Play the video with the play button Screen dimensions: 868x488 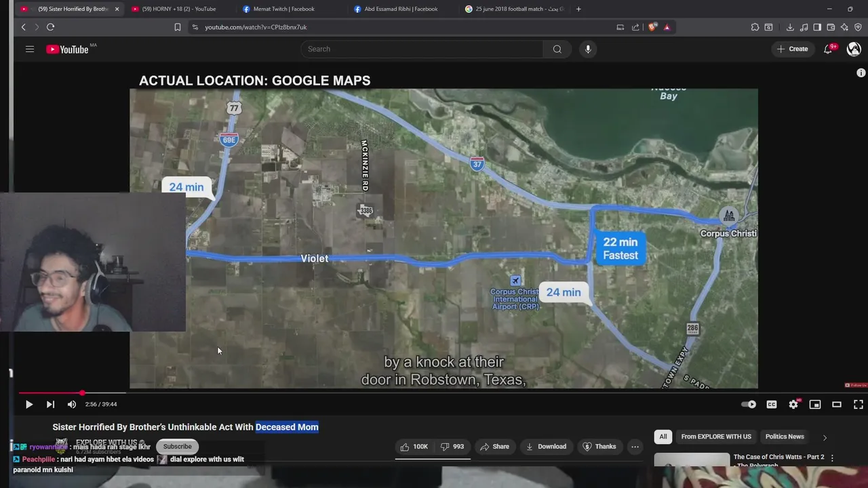point(29,404)
